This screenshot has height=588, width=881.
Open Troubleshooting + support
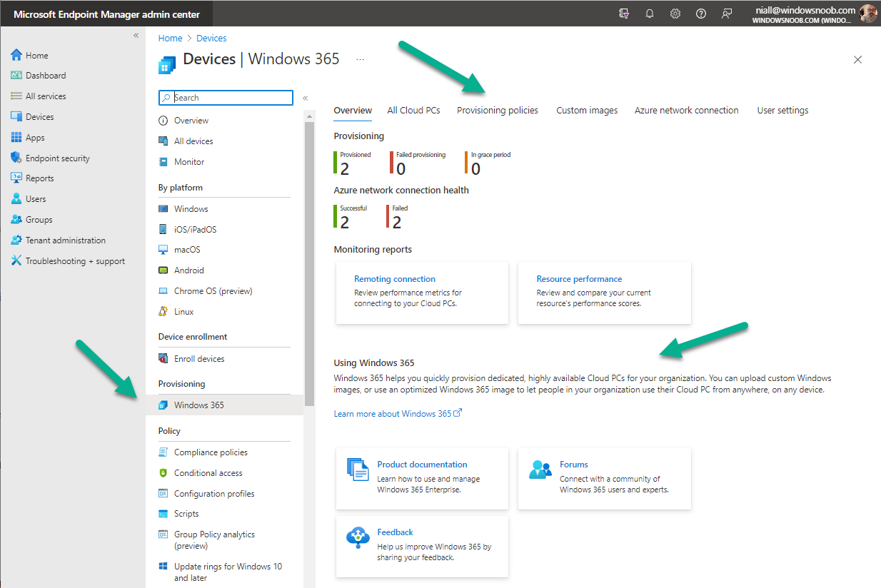coord(68,261)
